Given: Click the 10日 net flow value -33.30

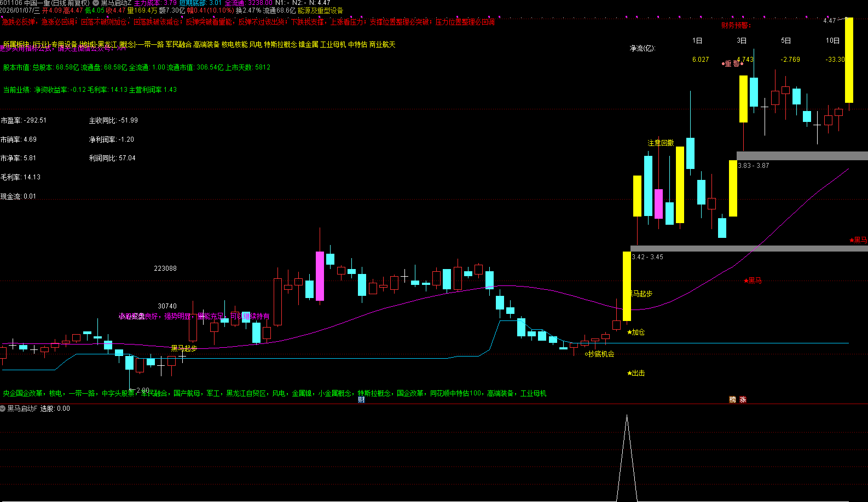Looking at the screenshot, I should pyautogui.click(x=835, y=60).
